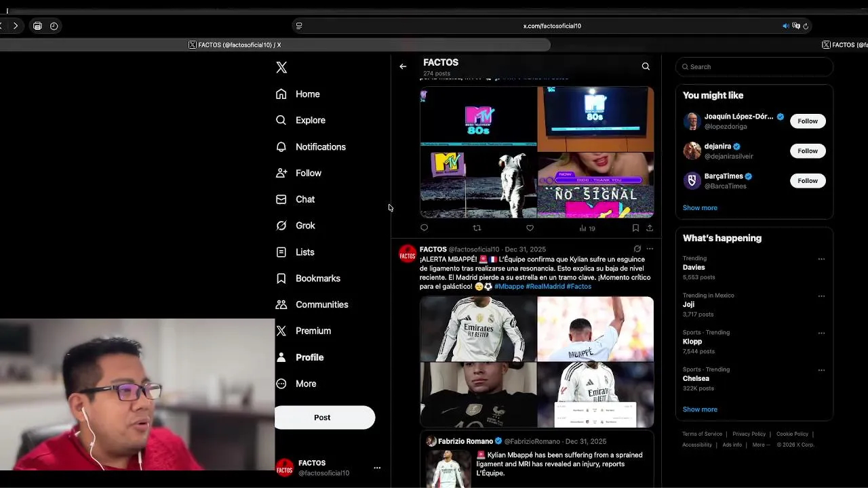Open the quoted Fabrizio Romano post
868x488 pixels.
[x=536, y=460]
